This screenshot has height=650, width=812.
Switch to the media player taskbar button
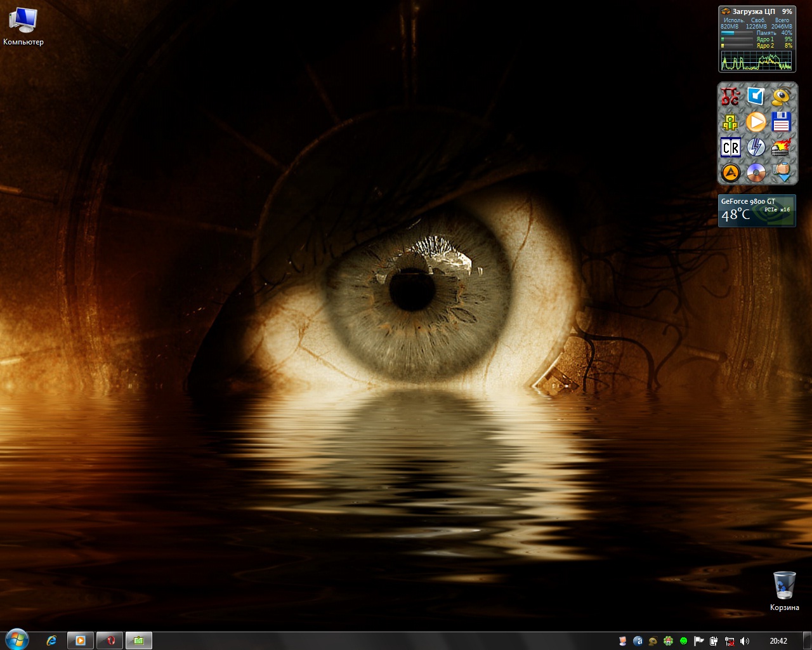81,640
